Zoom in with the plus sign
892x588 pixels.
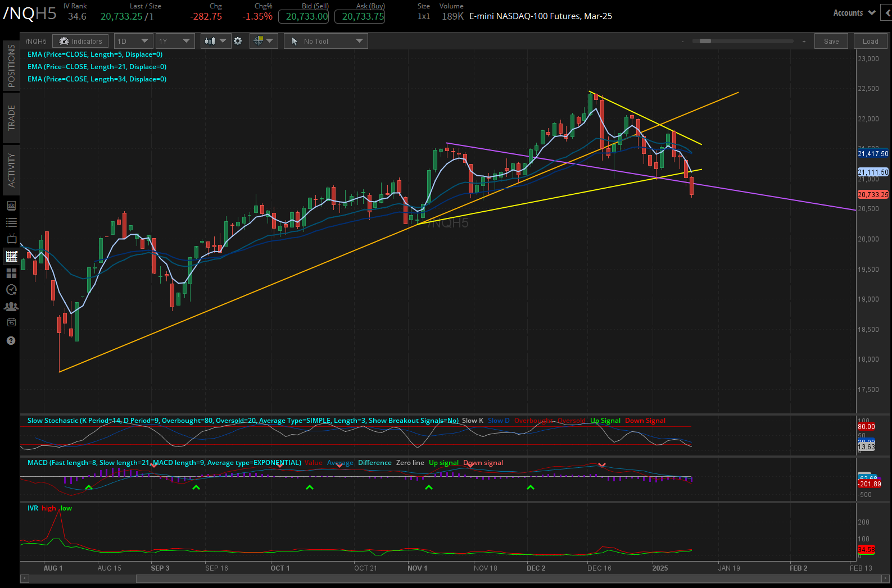(804, 41)
